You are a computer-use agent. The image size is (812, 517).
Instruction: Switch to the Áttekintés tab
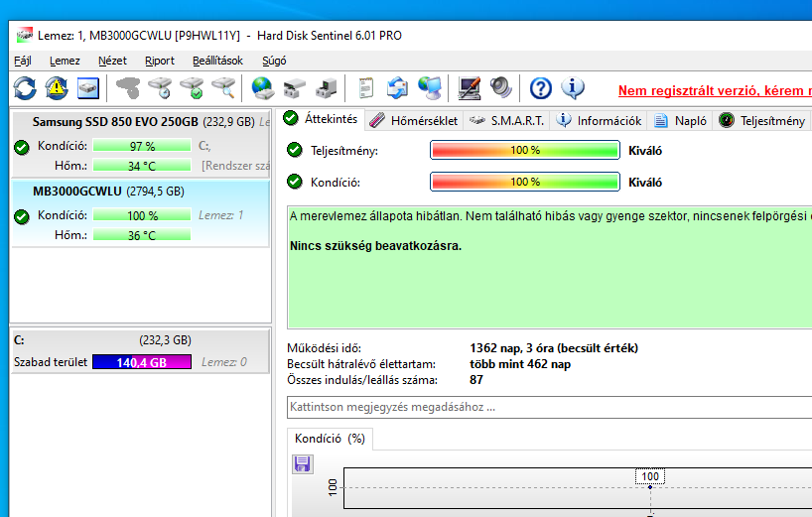(x=321, y=119)
